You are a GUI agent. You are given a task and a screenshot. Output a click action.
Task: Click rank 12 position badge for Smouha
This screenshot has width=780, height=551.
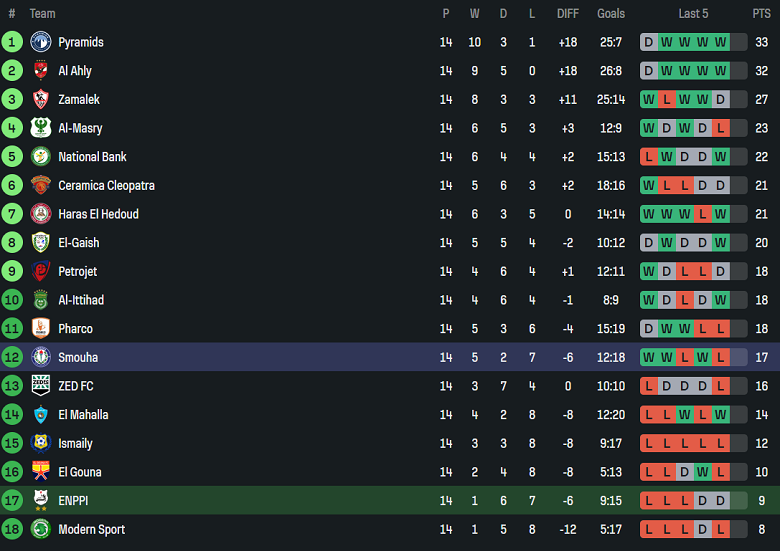[x=12, y=357]
